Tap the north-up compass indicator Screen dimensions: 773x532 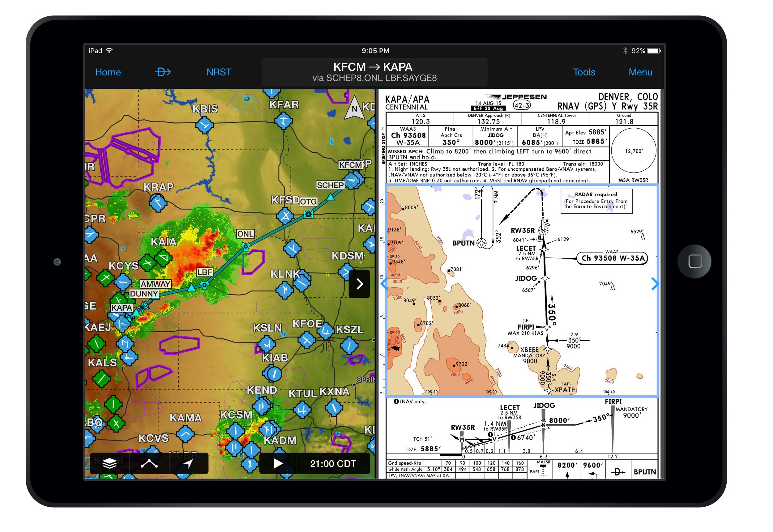point(354,108)
